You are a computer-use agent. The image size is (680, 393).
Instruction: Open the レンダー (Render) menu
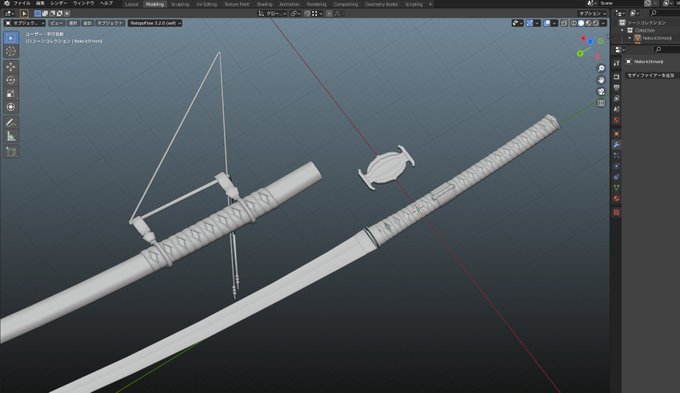click(59, 3)
